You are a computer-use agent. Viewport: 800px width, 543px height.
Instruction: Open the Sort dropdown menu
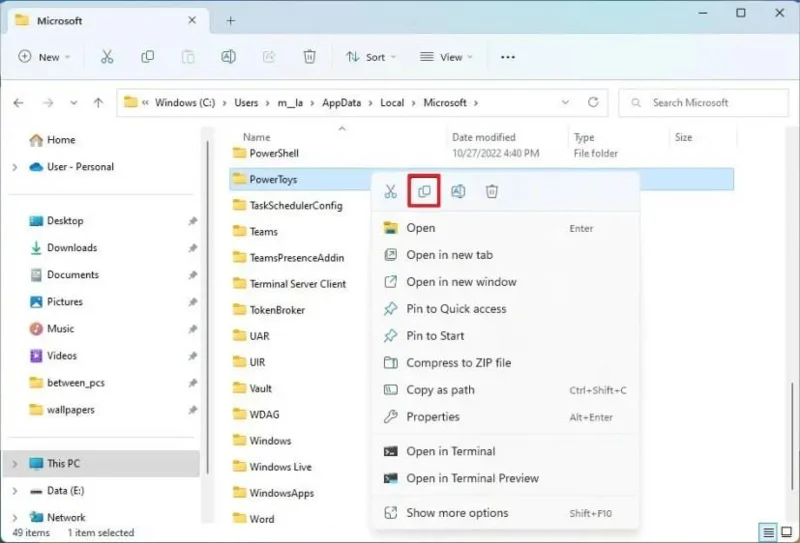(370, 57)
